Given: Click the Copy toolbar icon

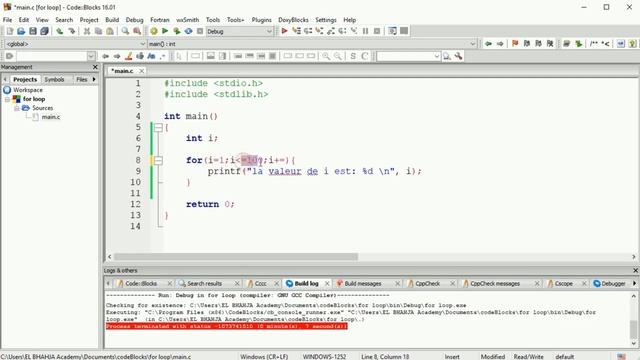Looking at the screenshot, I should pyautogui.click(x=98, y=31).
